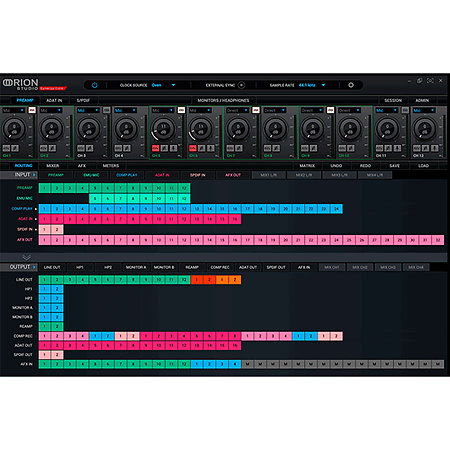The width and height of the screenshot is (450, 450).
Task: Toggle the stereo link button for CH 7-8
Action: point(256,110)
